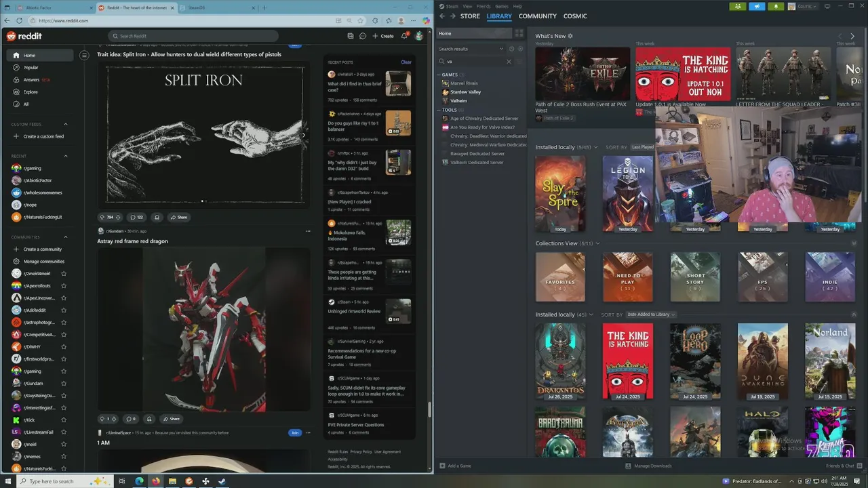Favorite r/Kick with star toggle
Screen dimensions: 868x488
(64, 420)
